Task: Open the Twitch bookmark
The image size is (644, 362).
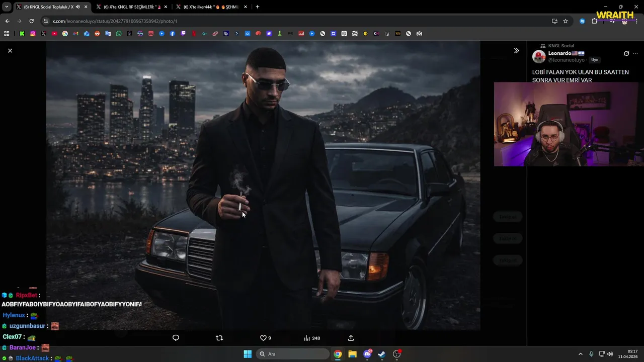Action: (x=183, y=34)
